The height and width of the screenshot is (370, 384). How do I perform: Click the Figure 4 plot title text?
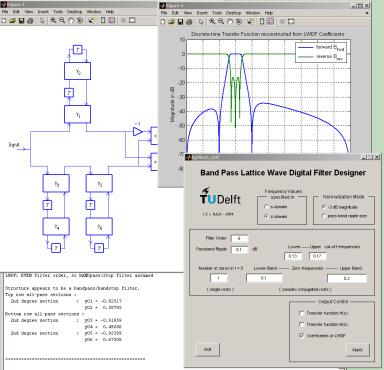pyautogui.click(x=267, y=34)
